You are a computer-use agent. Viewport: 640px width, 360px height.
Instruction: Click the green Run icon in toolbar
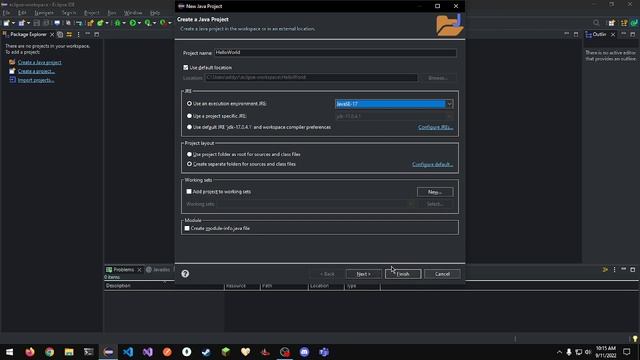[133, 23]
